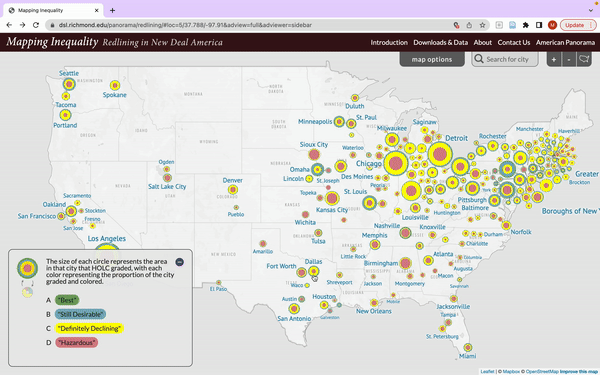Select the Portland circle marker
Viewport: 600px width, 375px height.
click(x=65, y=115)
